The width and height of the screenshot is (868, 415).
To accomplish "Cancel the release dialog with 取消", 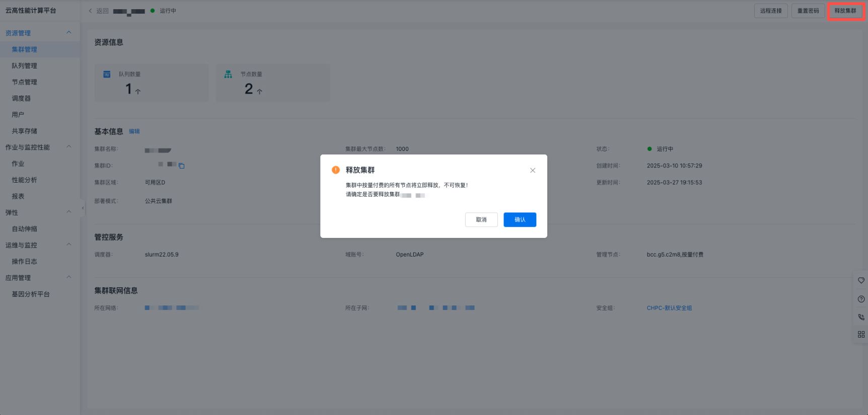I will 481,220.
